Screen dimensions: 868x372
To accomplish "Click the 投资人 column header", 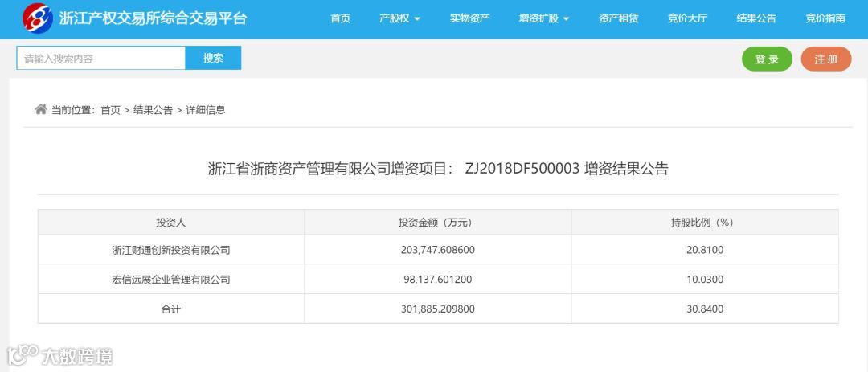I will tap(170, 223).
